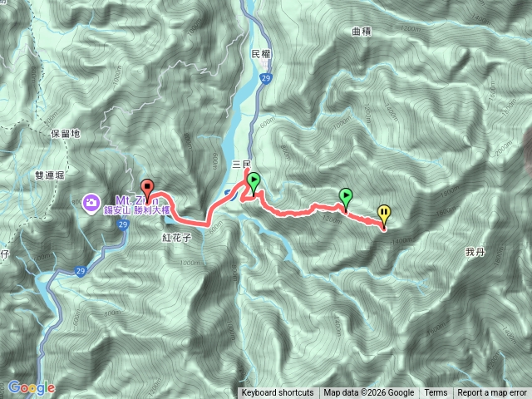Click the route 29 shield near 民權
The width and height of the screenshot is (532, 399).
(266, 79)
